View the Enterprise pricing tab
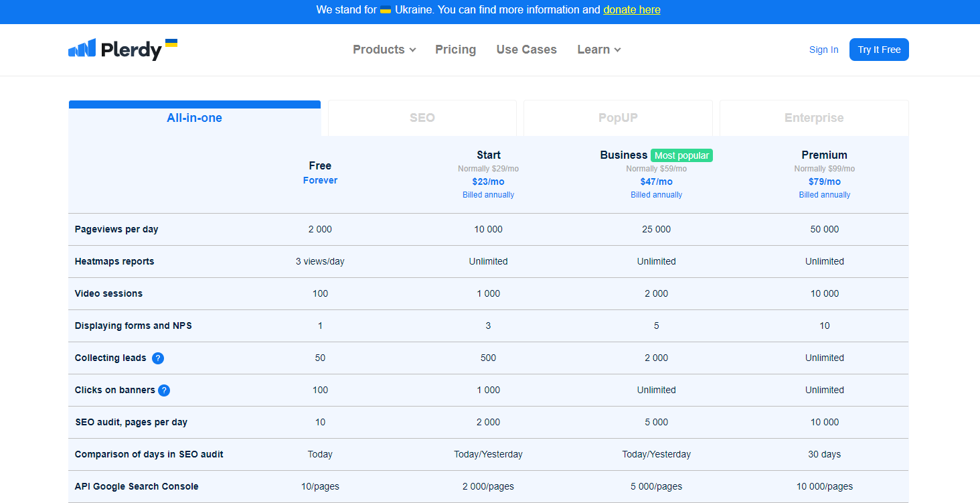 click(x=813, y=117)
